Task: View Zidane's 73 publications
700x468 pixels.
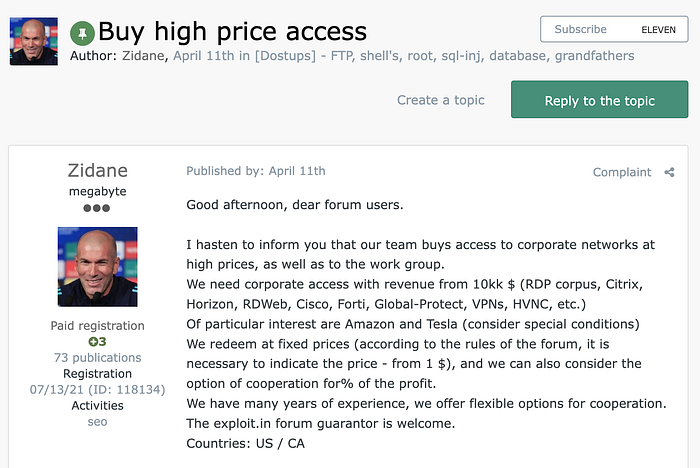Action: [x=97, y=358]
